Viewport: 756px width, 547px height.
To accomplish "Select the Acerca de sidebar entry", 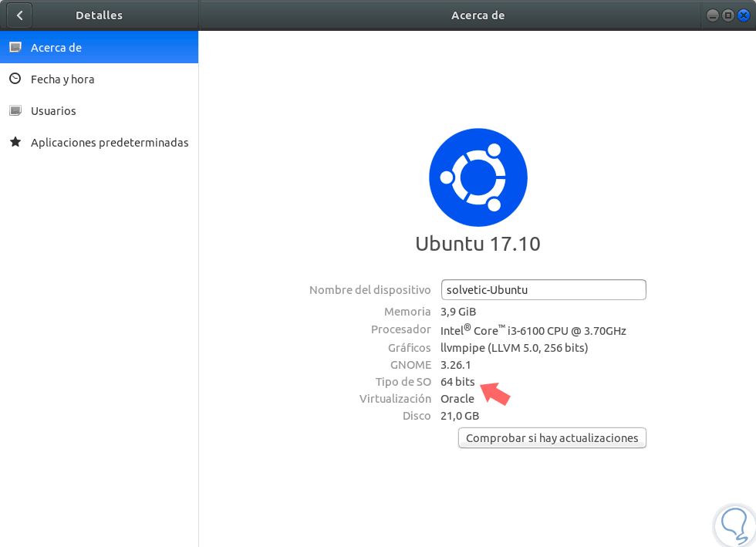I will pyautogui.click(x=99, y=47).
